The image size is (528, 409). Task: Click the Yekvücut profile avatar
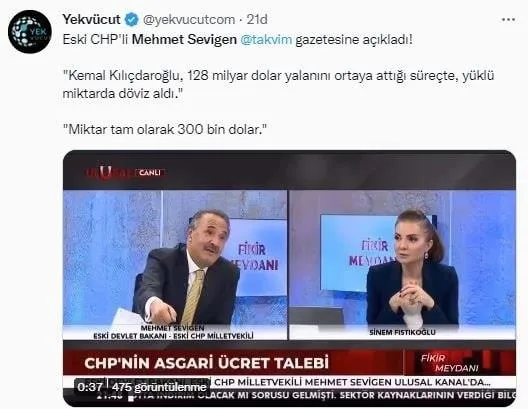click(30, 32)
